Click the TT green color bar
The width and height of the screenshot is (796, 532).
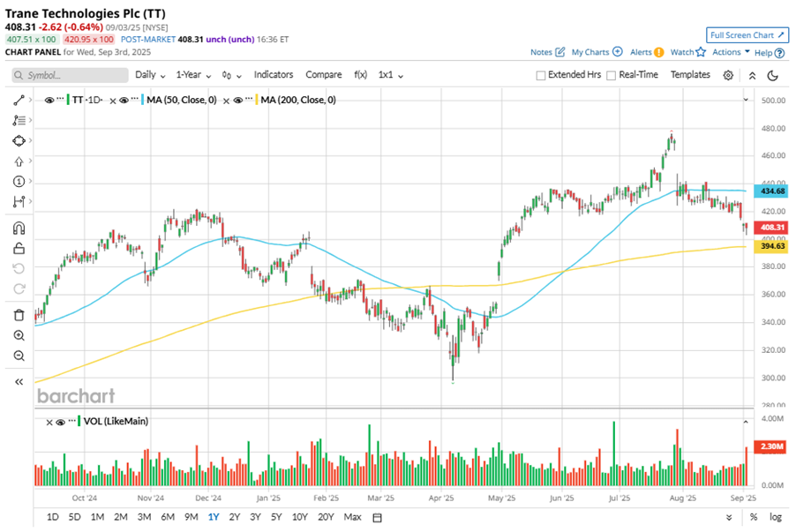tap(68, 100)
